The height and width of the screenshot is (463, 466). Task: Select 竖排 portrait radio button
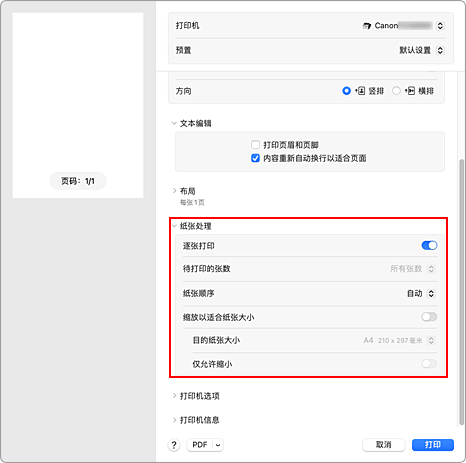tap(347, 91)
